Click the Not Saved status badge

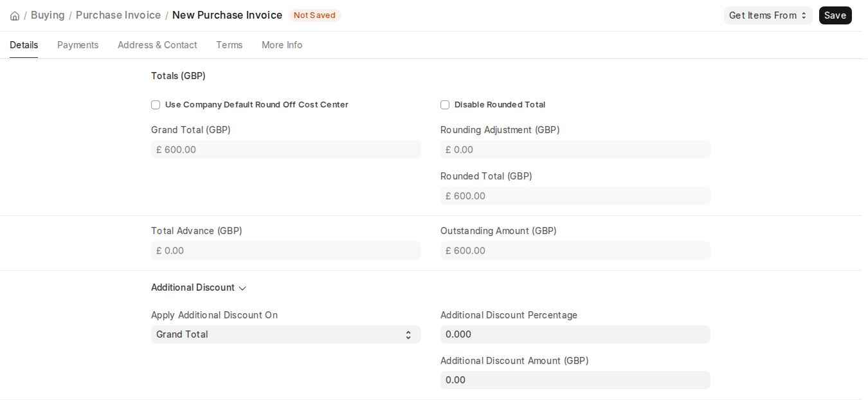point(314,15)
